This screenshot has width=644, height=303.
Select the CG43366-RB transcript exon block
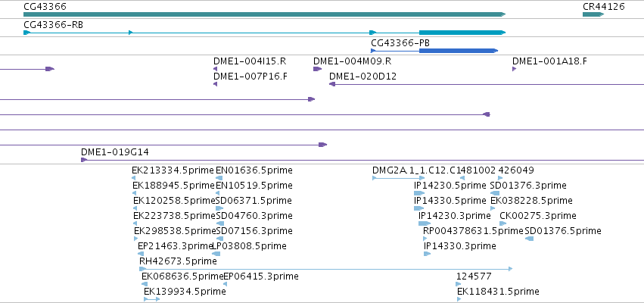point(462,33)
